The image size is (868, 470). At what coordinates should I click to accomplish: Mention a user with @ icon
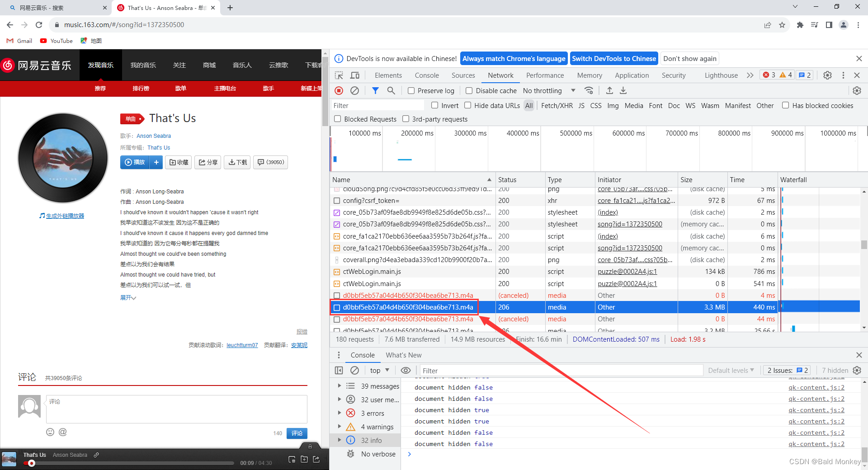63,432
